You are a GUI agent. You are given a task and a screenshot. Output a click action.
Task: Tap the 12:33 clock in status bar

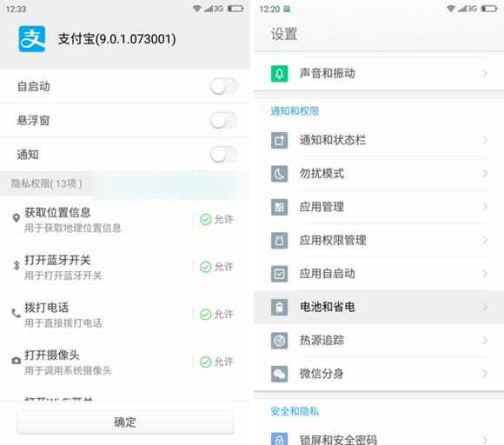(16, 9)
